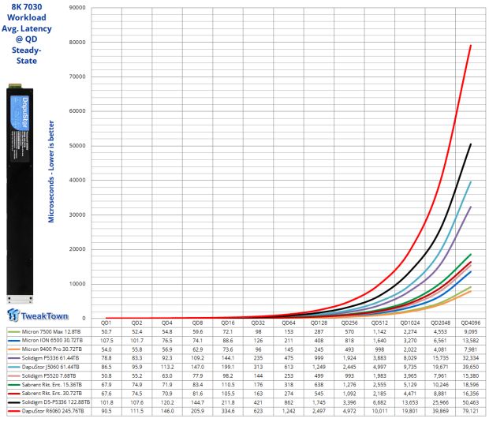Click the Micron 7500 Max legend line swatch
This screenshot has width=489, height=448.
[x=13, y=332]
